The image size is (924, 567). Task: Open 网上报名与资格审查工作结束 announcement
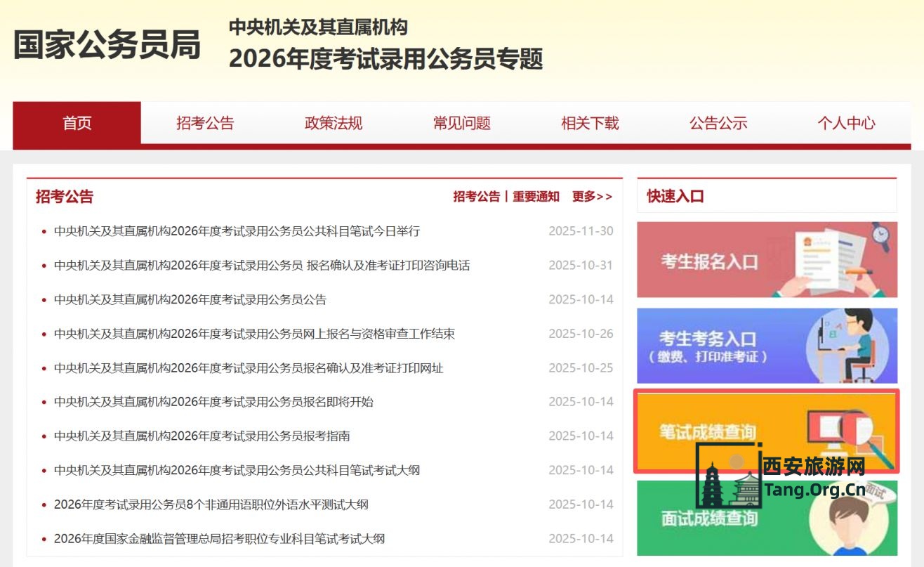254,334
